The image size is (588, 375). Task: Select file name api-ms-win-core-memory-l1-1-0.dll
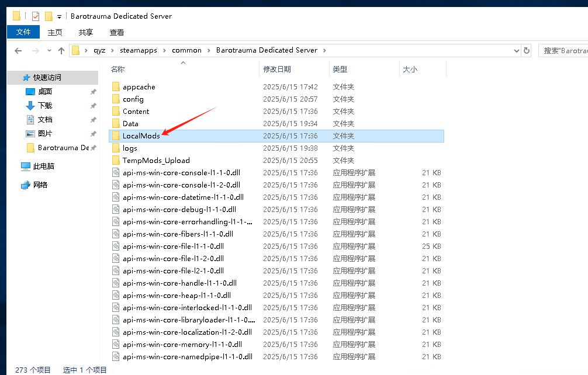pos(182,345)
